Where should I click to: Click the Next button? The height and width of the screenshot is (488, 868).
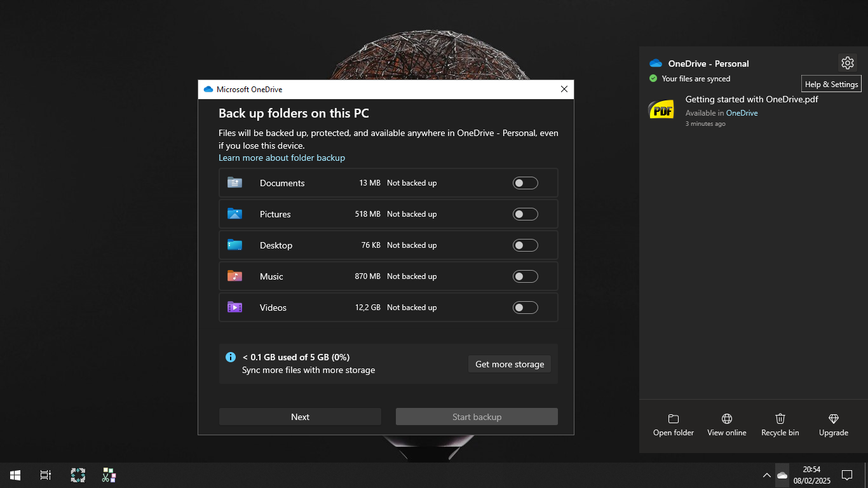(x=300, y=417)
